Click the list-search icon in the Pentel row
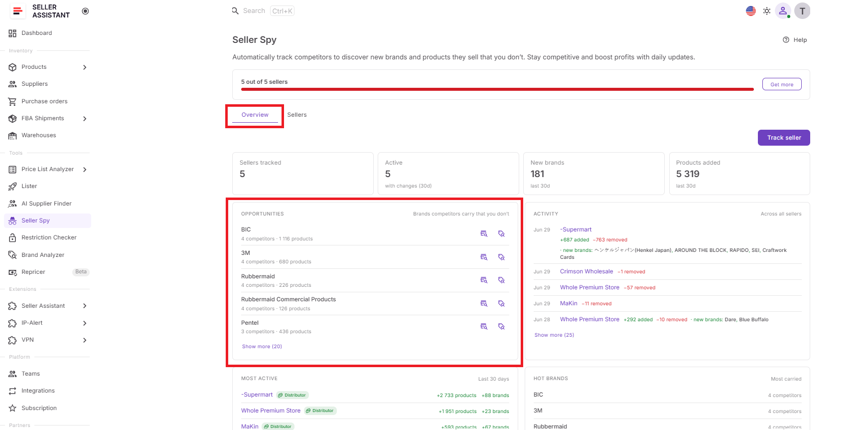Screen dimensions: 868x430 pos(484,326)
